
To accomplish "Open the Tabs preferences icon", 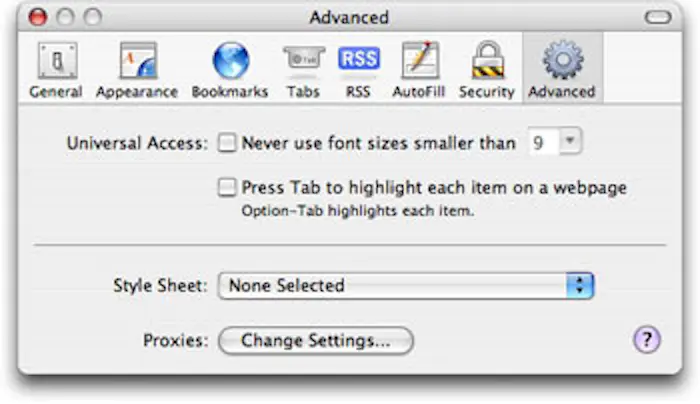I will coord(302,62).
